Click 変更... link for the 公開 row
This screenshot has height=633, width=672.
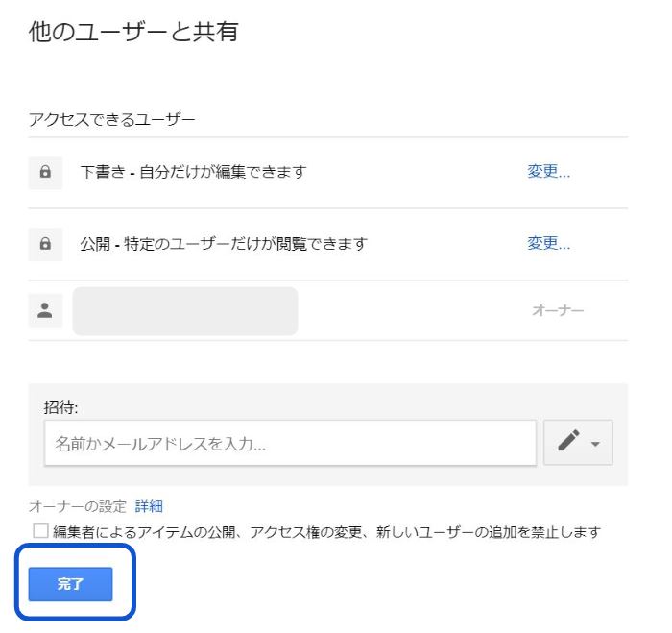pos(548,244)
